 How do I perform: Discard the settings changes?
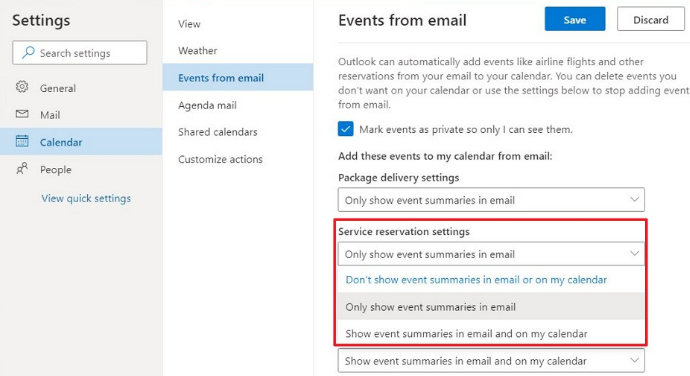pyautogui.click(x=650, y=19)
